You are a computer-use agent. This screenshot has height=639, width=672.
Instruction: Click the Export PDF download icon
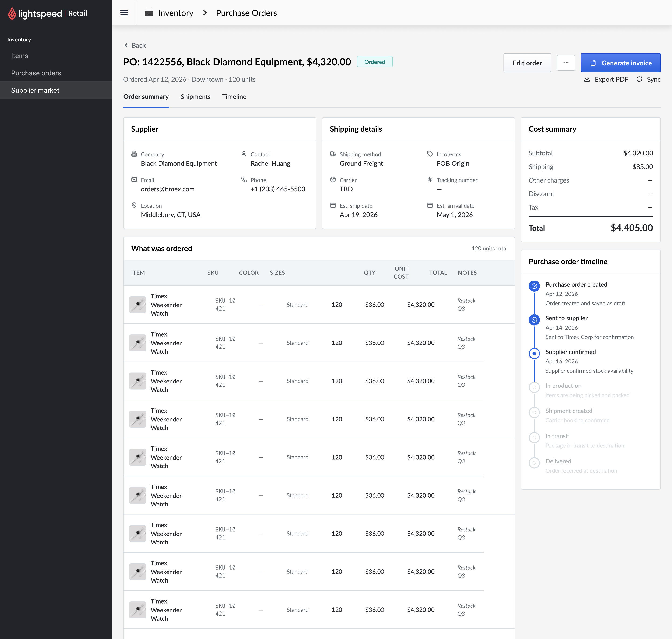pos(587,79)
